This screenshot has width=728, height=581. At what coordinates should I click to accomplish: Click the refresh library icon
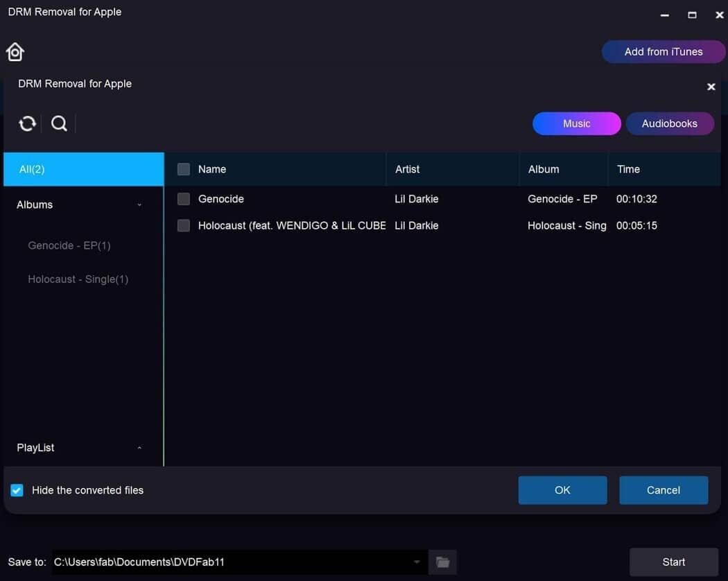click(27, 123)
